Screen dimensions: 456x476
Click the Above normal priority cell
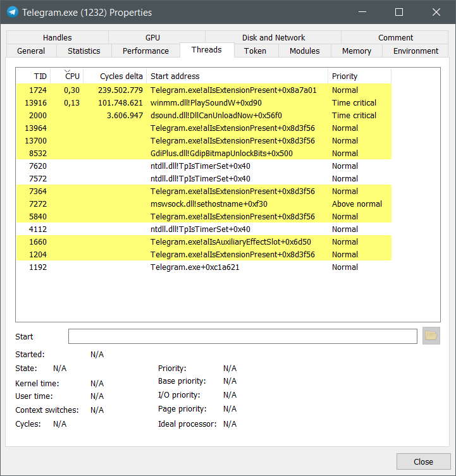pyautogui.click(x=357, y=204)
